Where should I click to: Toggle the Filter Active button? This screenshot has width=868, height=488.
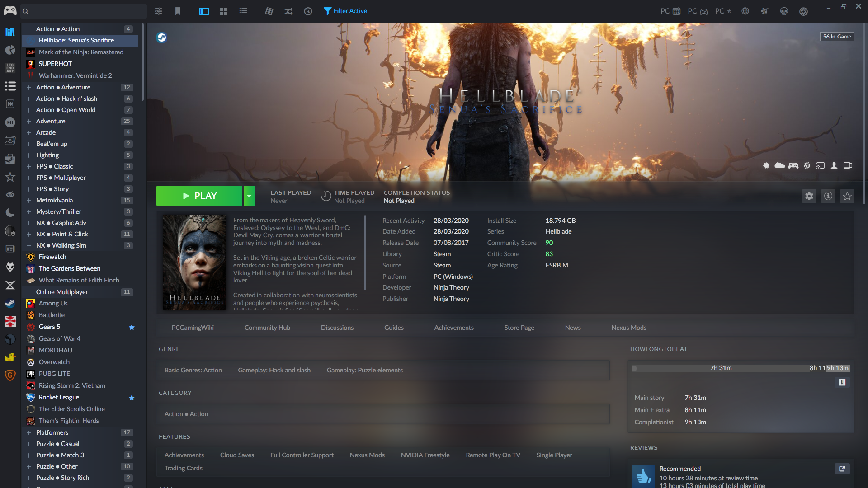coord(345,11)
